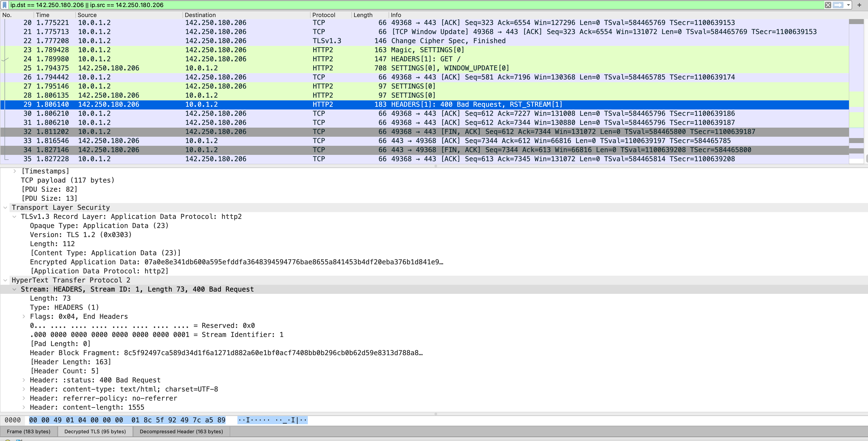Screen dimensions: 868x441
Task: Collapse the HyperText Transfer Protocol 2 section
Action: pyautogui.click(x=5, y=280)
